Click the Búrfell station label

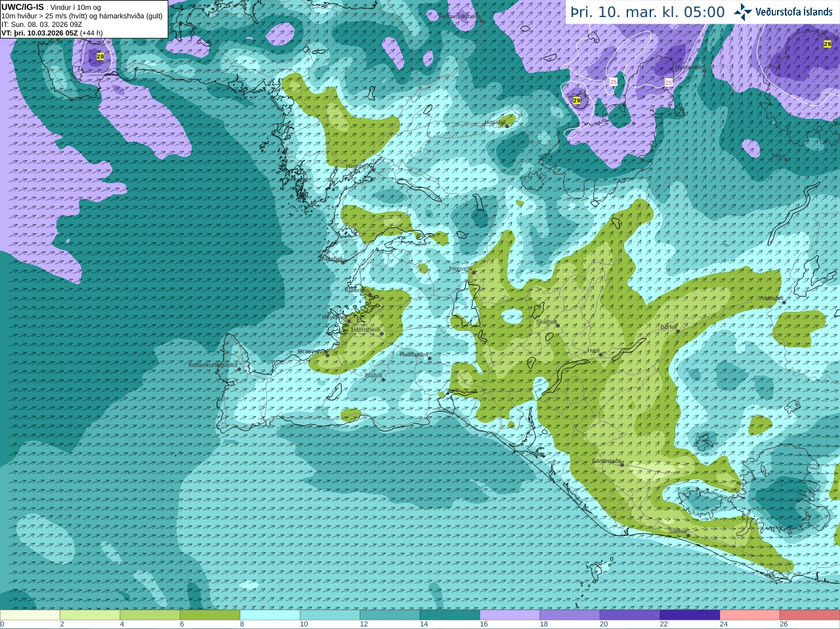click(669, 326)
